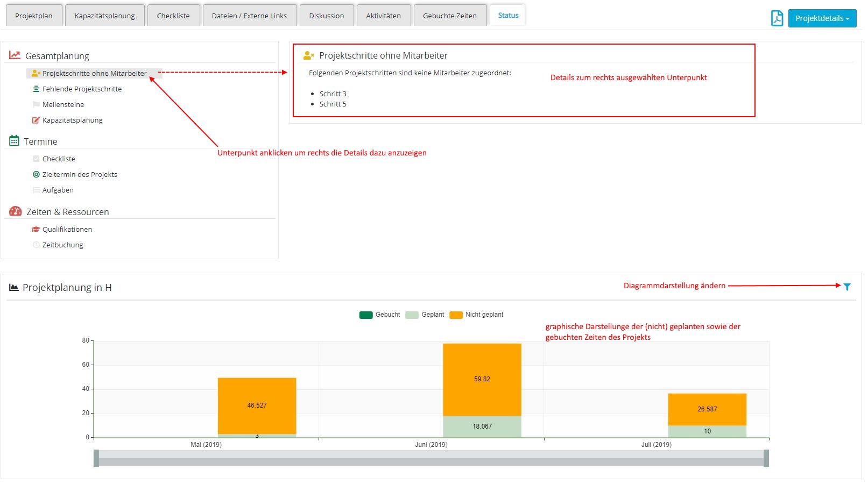Screen dimensions: 868x484
Task: Click the chart filter funnel icon
Action: click(x=847, y=287)
